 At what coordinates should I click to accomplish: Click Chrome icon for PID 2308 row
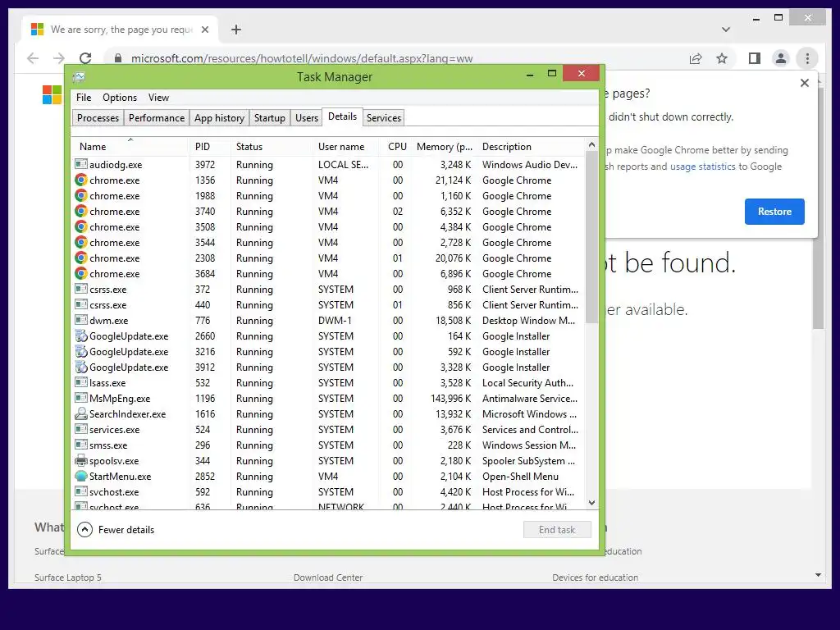(x=81, y=258)
